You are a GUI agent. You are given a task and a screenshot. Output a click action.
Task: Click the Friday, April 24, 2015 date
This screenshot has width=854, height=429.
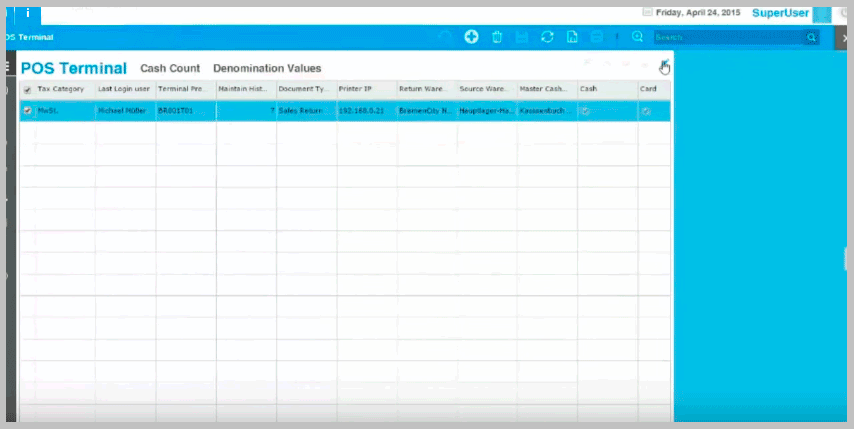[698, 13]
